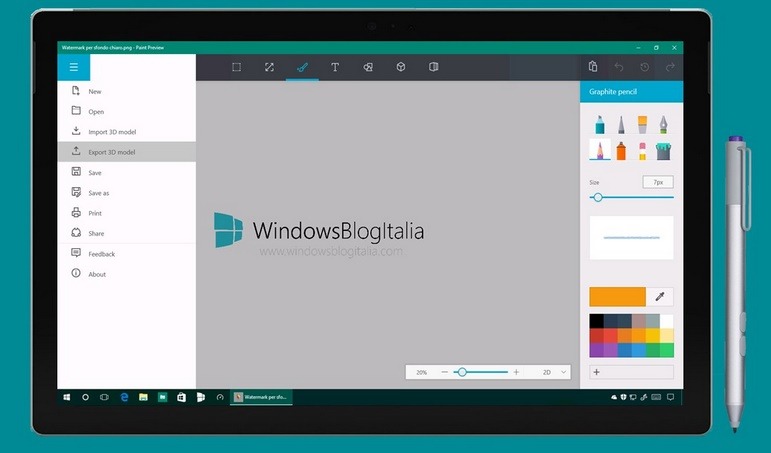Click the zoom level slider handle
771x453 pixels.
click(462, 372)
